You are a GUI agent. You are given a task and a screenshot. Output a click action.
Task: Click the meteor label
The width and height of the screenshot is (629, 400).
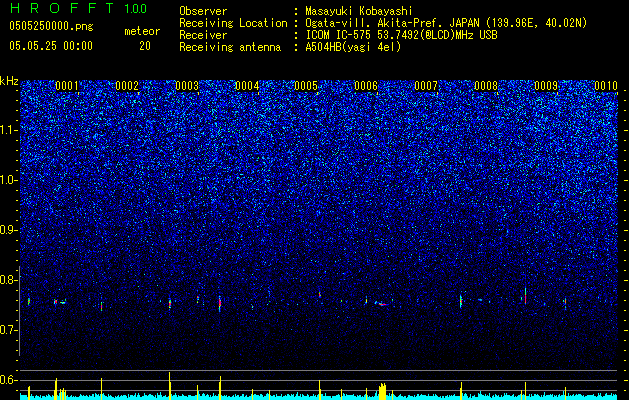[x=142, y=31]
